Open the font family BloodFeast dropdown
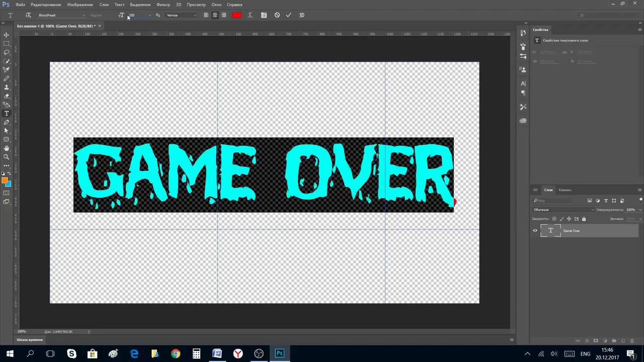644x362 pixels. 61,15
